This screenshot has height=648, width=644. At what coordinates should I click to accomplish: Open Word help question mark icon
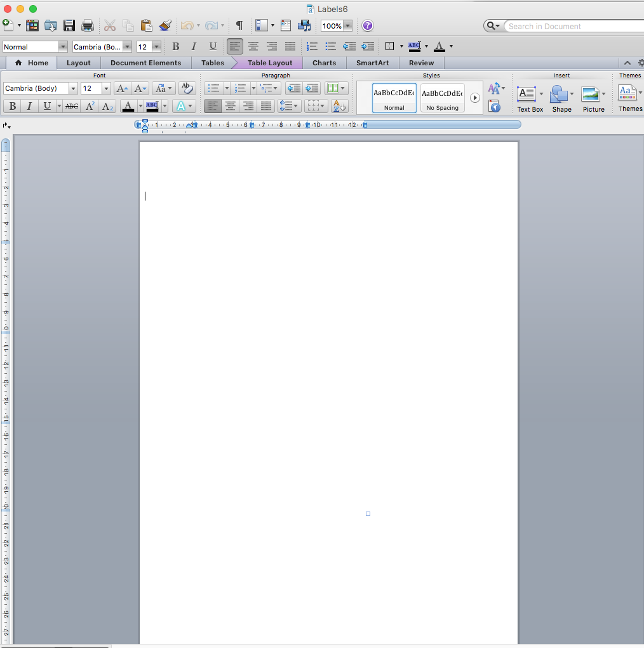click(368, 26)
